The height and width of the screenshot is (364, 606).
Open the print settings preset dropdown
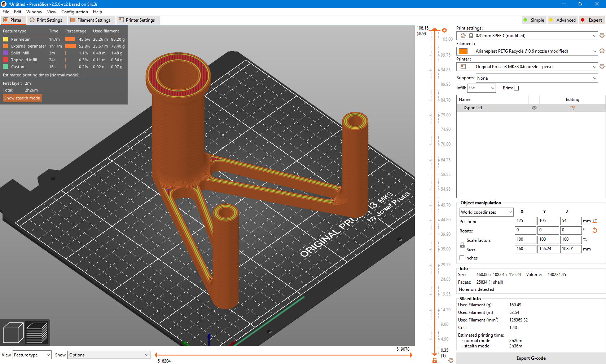click(x=527, y=36)
